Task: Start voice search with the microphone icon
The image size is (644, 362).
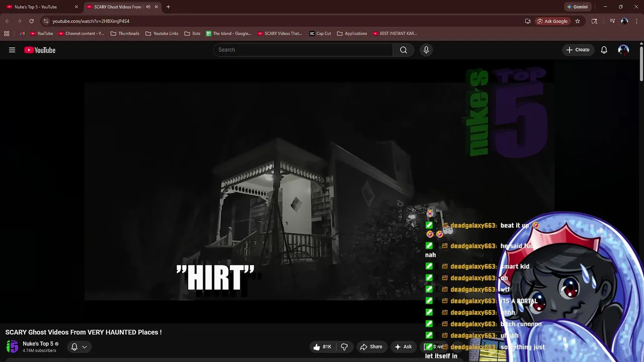Action: [426, 50]
